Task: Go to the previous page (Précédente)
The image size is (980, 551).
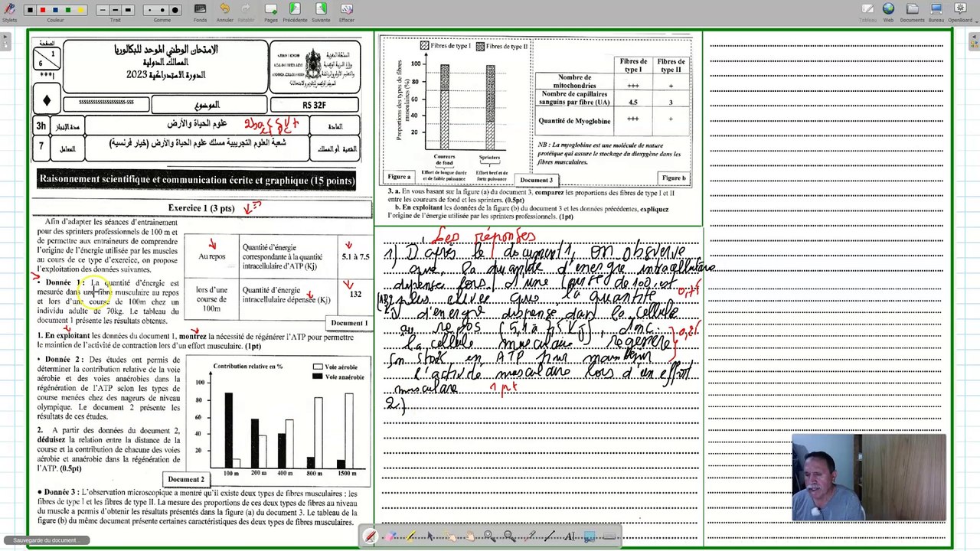Action: (295, 11)
